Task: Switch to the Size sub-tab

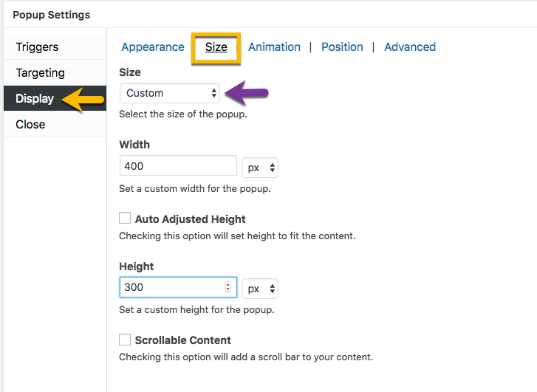Action: coord(216,47)
